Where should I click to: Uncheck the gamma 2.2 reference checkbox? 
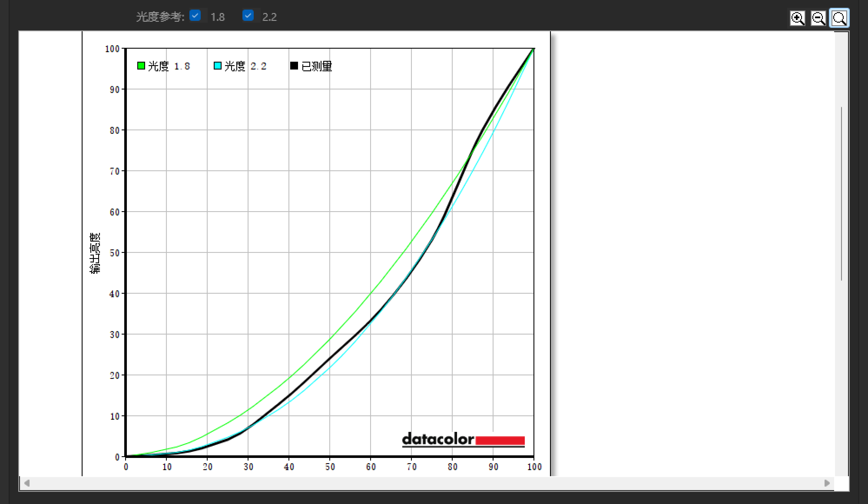coord(248,16)
